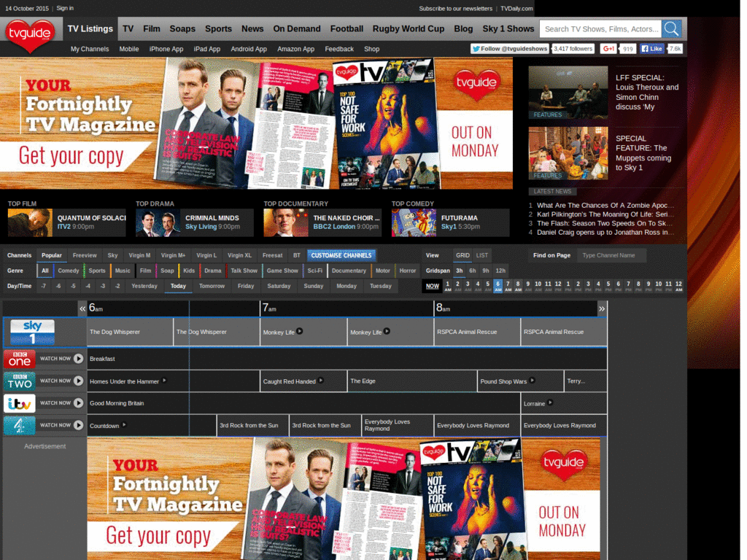747x560 pixels.
Task: Click play icon next to Countdown
Action: 124,425
